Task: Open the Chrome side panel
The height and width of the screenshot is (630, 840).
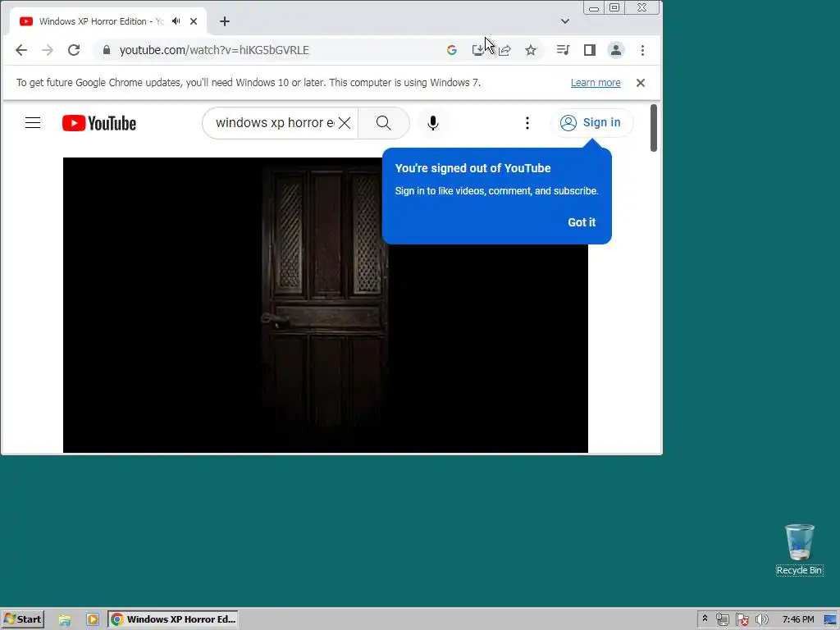Action: [x=589, y=50]
